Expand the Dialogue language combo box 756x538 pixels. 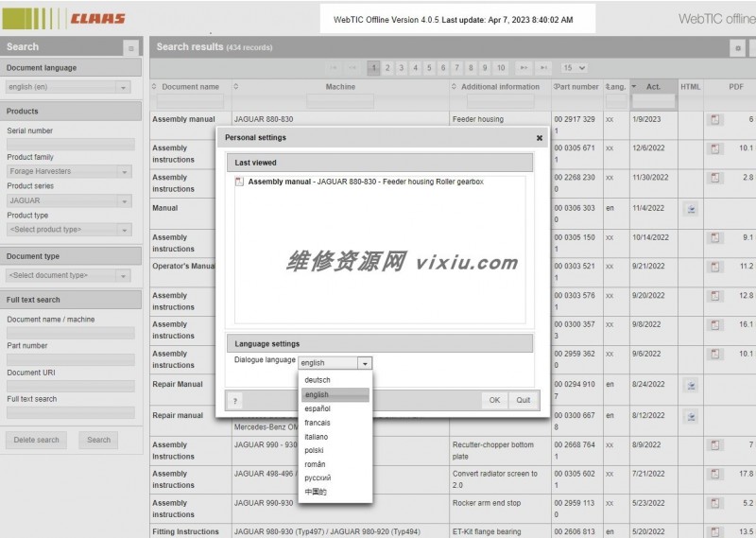coord(365,363)
